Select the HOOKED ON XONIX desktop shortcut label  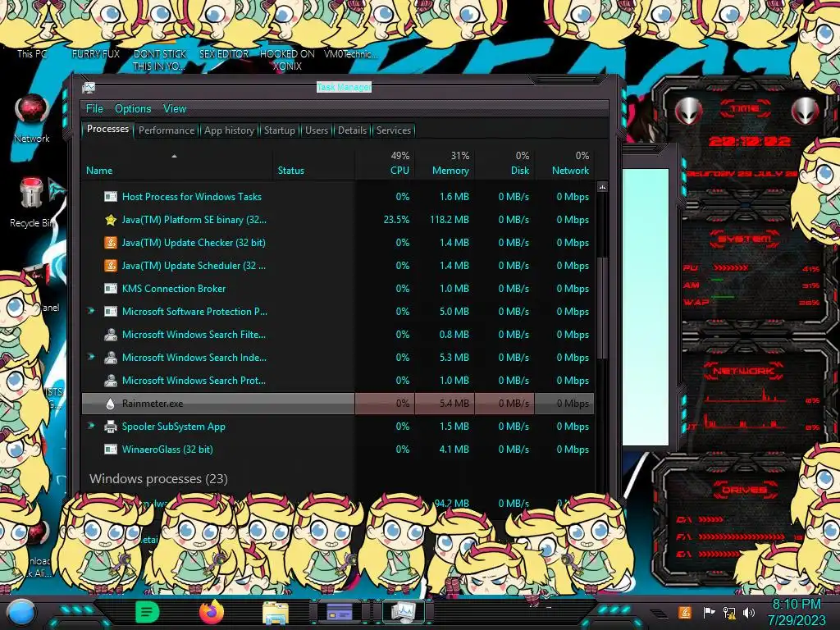point(287,60)
